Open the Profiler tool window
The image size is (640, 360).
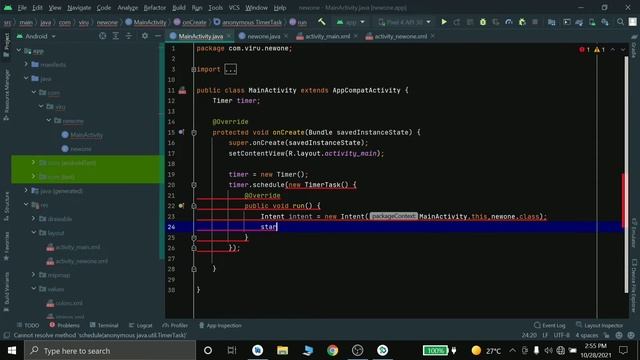(175, 325)
